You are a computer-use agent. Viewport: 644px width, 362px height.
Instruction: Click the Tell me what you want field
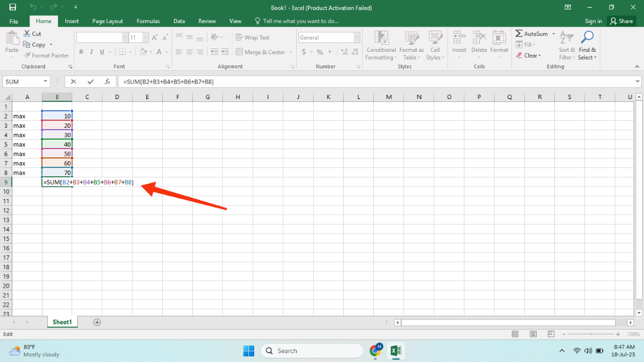pyautogui.click(x=297, y=21)
